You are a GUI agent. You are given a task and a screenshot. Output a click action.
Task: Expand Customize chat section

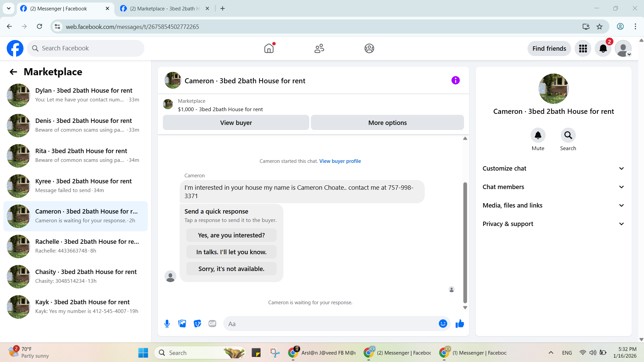[x=553, y=169]
